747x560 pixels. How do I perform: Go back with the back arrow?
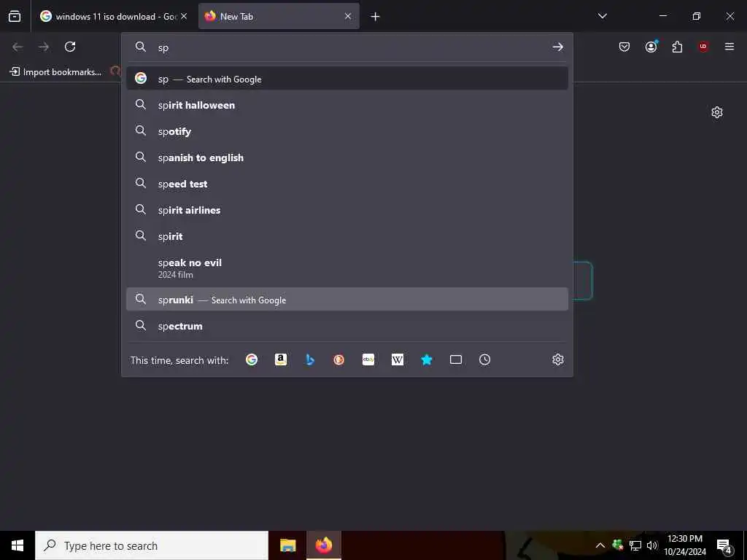click(18, 47)
